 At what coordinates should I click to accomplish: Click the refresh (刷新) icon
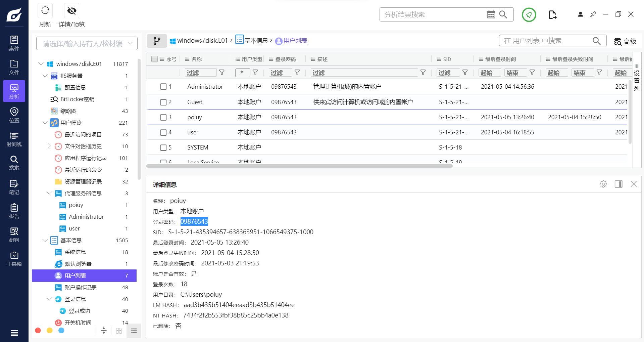[45, 11]
